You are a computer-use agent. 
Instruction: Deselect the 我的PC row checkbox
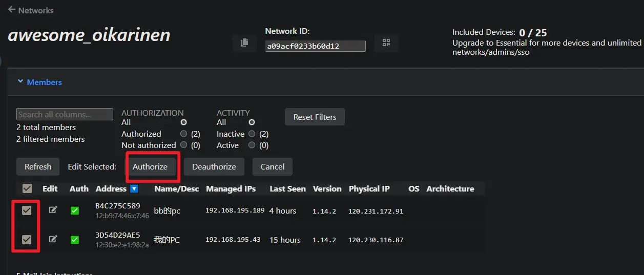tap(27, 240)
